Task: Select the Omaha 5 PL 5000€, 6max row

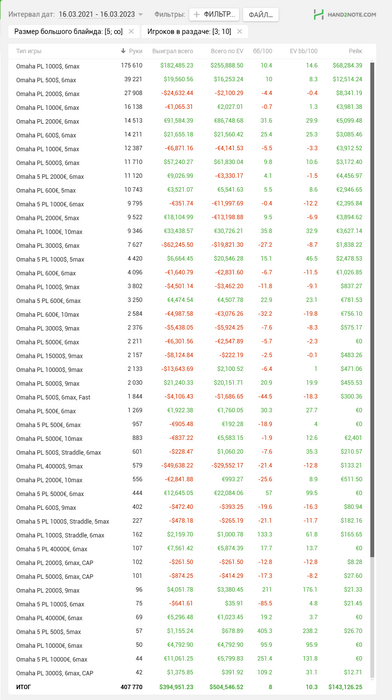Action: click(x=189, y=494)
